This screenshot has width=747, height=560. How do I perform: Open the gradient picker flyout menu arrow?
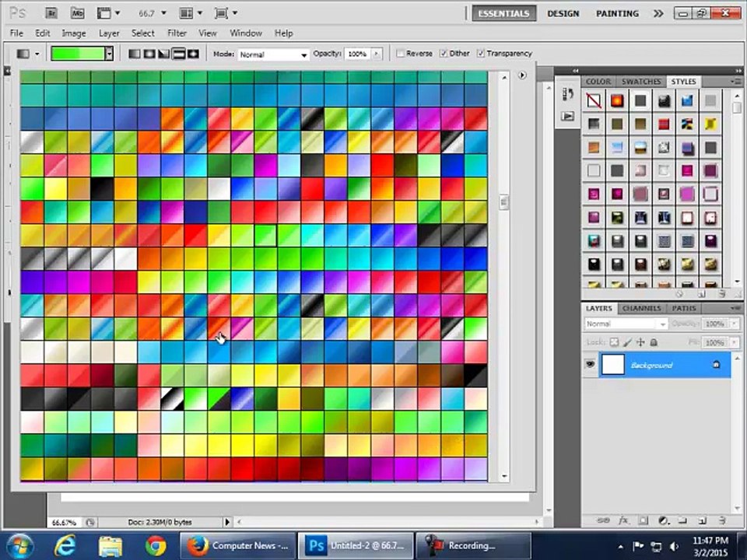522,75
